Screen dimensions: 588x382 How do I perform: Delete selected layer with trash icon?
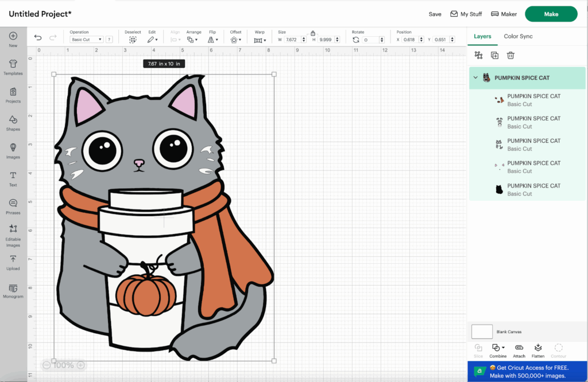pos(510,55)
